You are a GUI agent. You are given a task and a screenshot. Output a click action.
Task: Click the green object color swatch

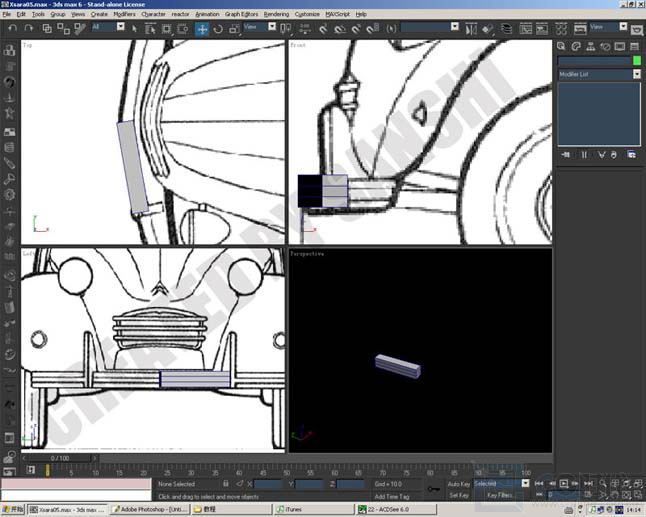click(x=637, y=61)
